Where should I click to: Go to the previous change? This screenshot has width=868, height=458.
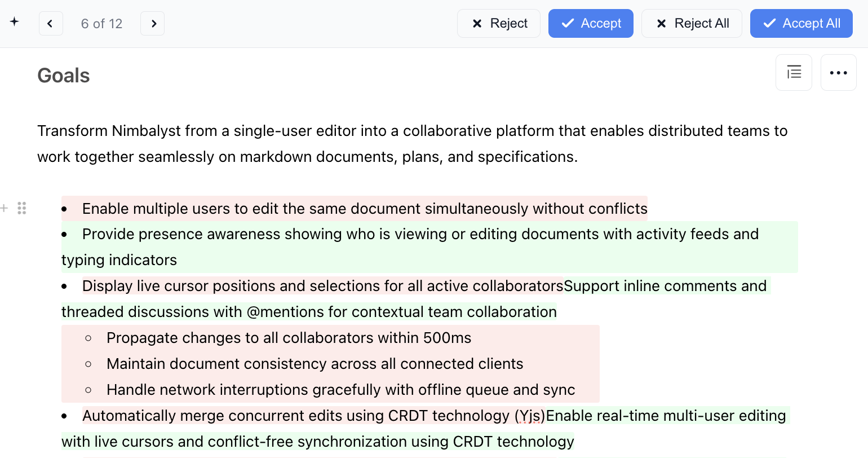(51, 24)
